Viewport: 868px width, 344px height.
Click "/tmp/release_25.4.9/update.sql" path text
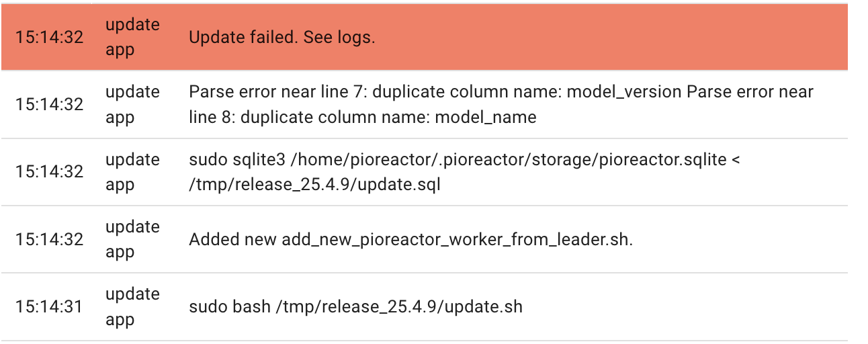[314, 185]
